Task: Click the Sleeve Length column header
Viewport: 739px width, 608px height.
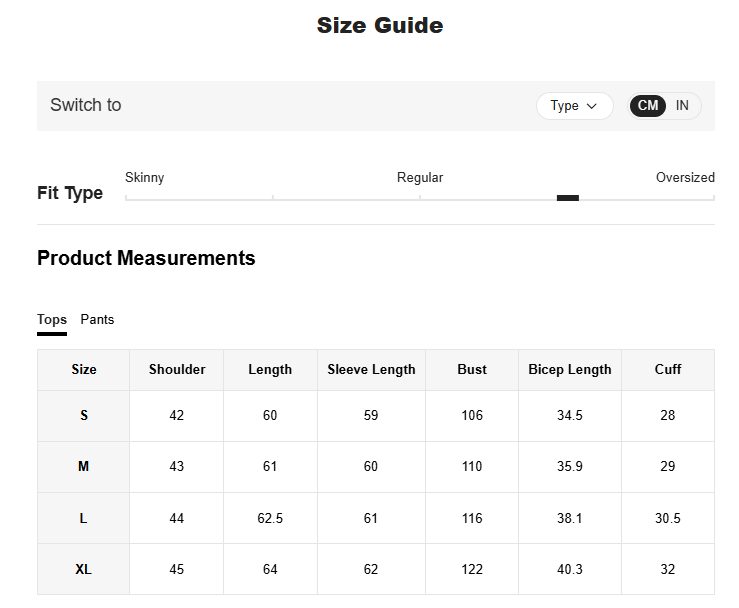Action: click(371, 370)
